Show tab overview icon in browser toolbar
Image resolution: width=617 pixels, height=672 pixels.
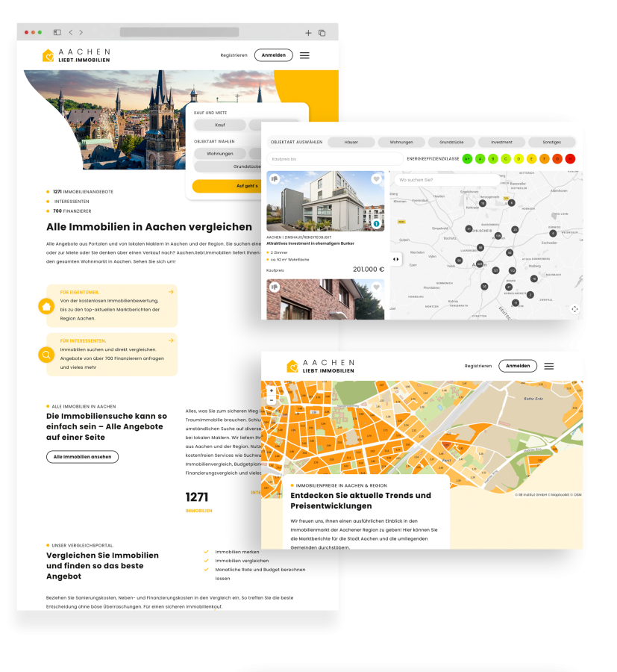(x=322, y=33)
